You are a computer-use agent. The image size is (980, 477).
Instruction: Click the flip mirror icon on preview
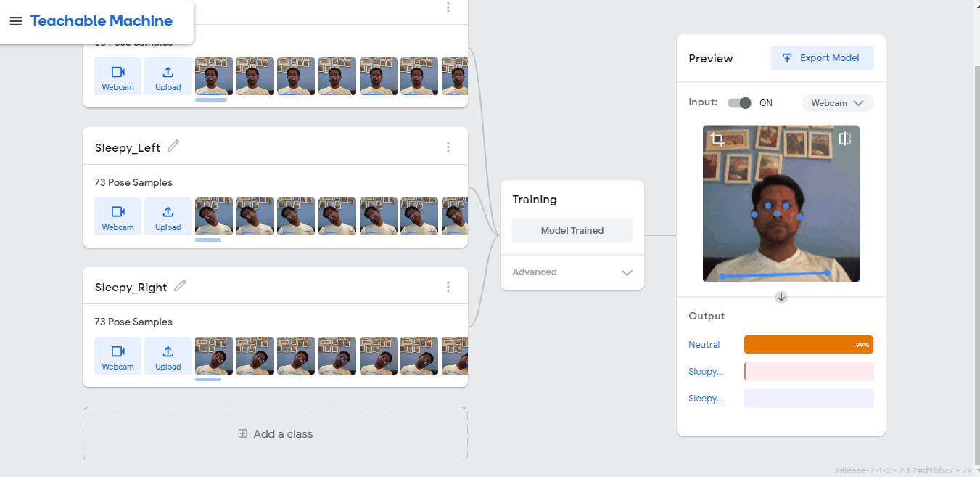(845, 139)
